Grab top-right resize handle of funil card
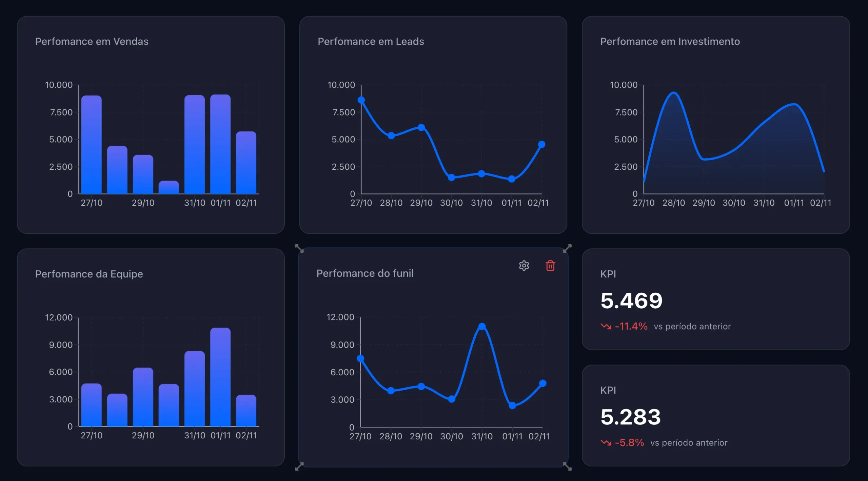Image resolution: width=868 pixels, height=481 pixels. 567,248
